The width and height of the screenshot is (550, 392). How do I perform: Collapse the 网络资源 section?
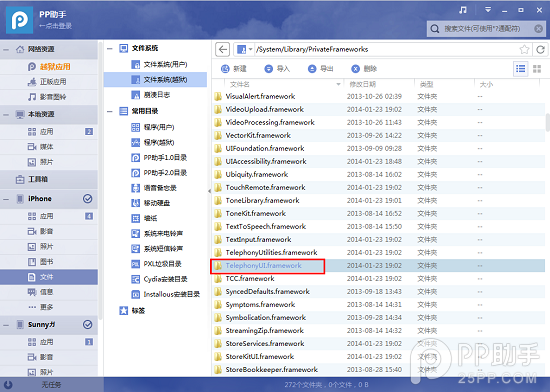(6, 49)
